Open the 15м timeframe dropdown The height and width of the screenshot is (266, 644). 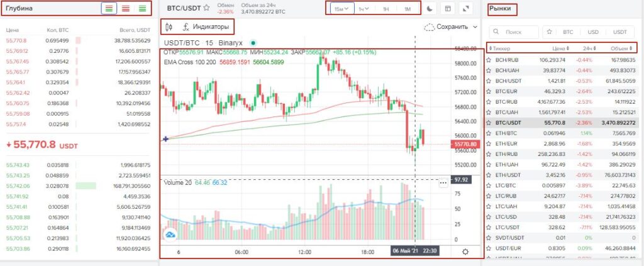[341, 9]
